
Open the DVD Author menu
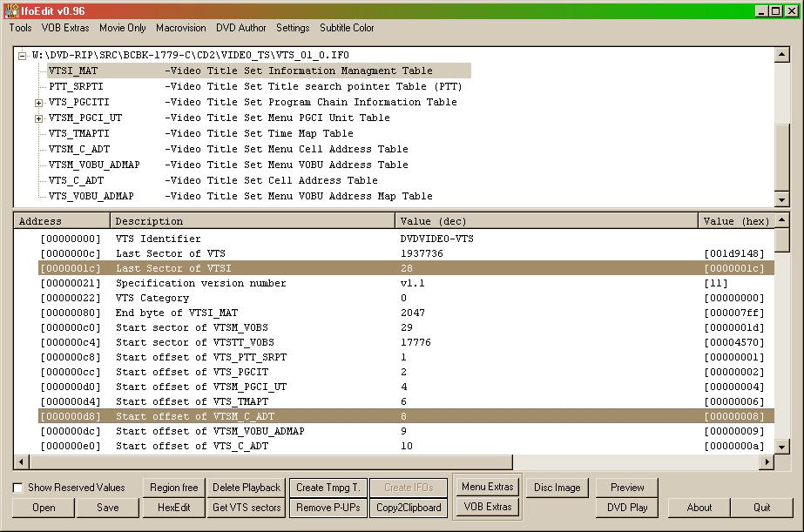click(x=241, y=28)
